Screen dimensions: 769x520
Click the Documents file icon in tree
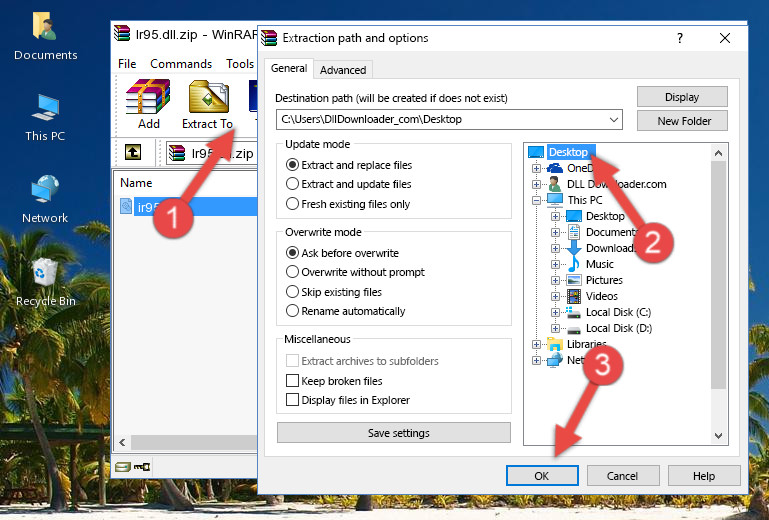(573, 232)
